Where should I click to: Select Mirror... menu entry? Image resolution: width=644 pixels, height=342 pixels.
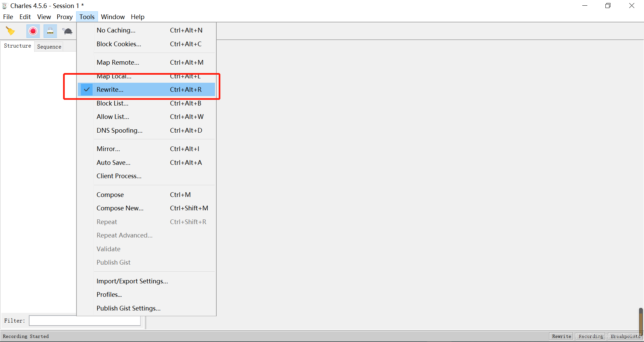tap(147, 149)
